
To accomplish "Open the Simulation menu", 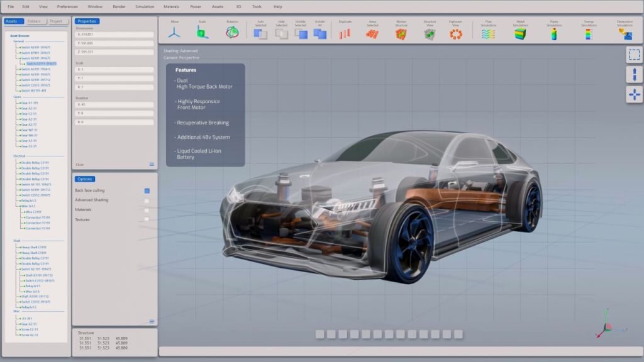I will 144,6.
